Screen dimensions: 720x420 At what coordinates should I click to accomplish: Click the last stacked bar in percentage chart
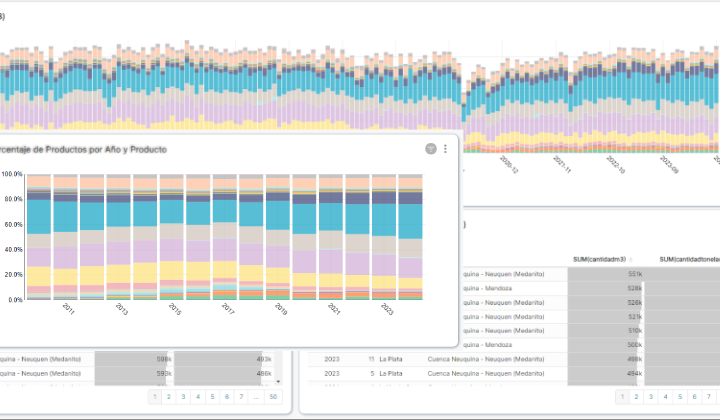tap(411, 237)
